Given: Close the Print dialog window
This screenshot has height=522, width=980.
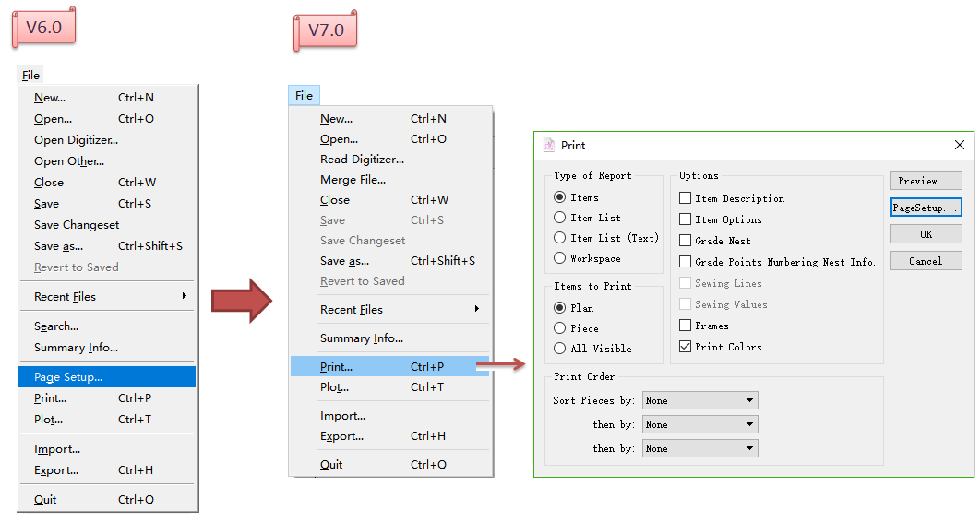Looking at the screenshot, I should 960,145.
